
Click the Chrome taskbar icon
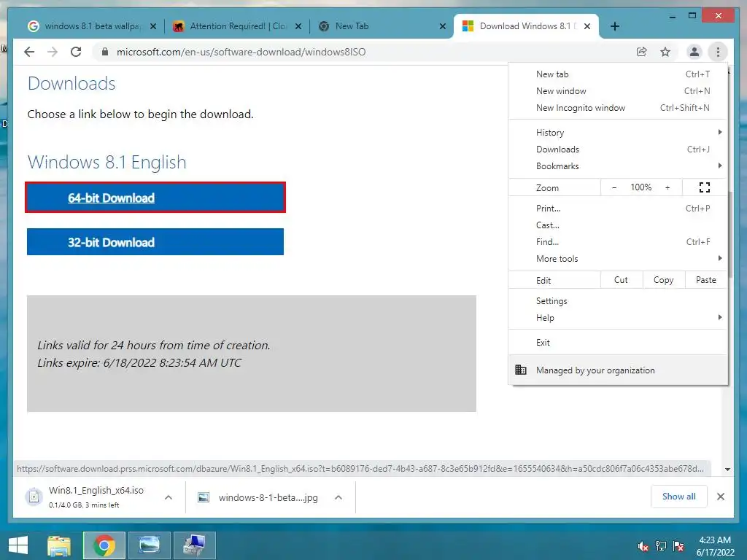pyautogui.click(x=104, y=545)
